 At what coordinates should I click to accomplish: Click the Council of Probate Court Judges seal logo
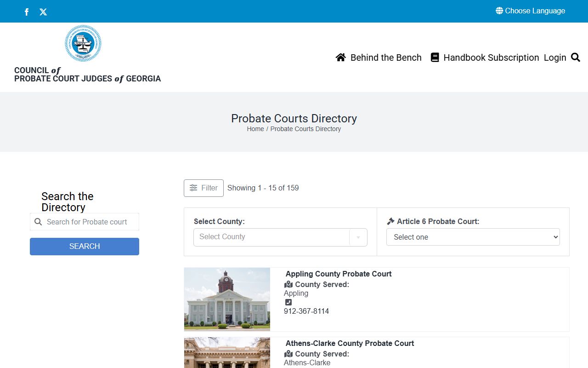click(x=83, y=44)
